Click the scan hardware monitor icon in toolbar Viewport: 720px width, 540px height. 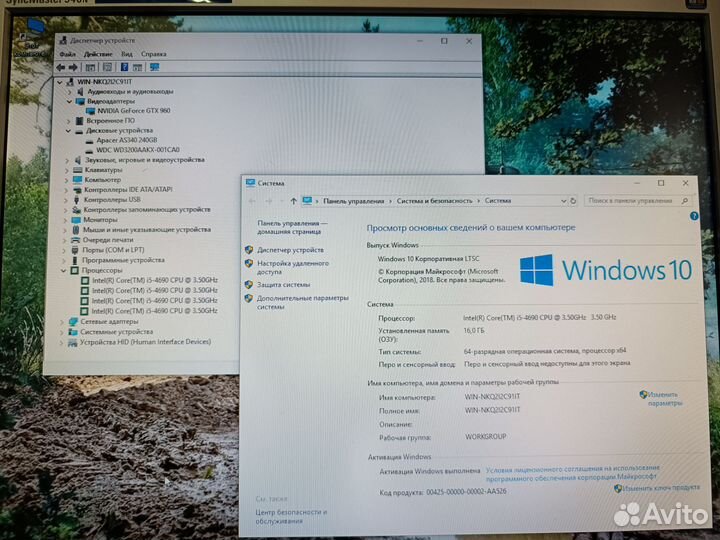tap(155, 68)
